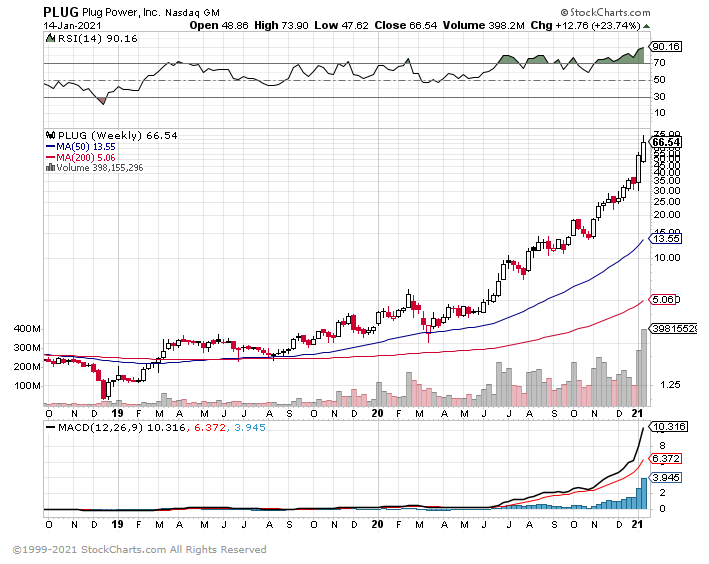The height and width of the screenshot is (564, 709).
Task: Click the Nasdaq GM exchange label
Action: click(x=193, y=13)
